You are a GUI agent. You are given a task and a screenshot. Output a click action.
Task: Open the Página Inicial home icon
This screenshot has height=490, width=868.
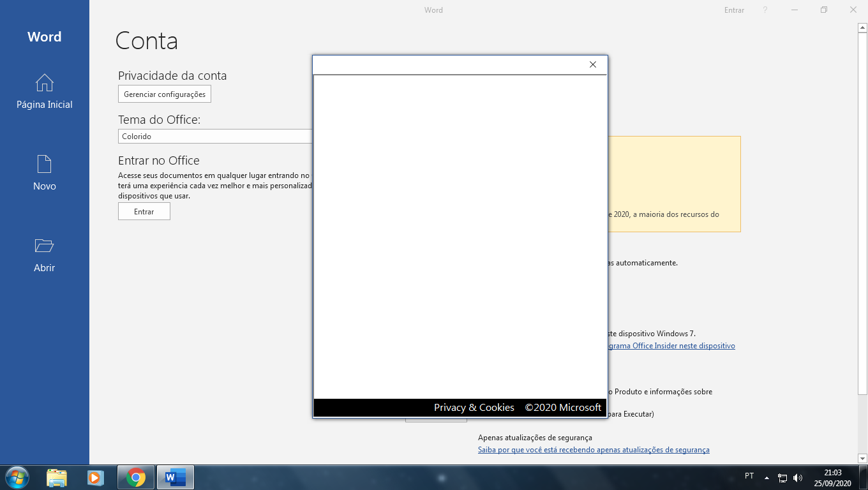pyautogui.click(x=44, y=83)
